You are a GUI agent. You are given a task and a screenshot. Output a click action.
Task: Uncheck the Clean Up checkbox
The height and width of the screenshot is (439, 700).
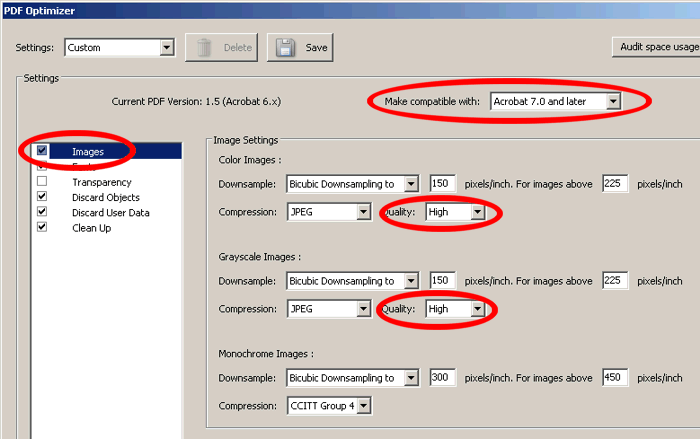tap(42, 227)
